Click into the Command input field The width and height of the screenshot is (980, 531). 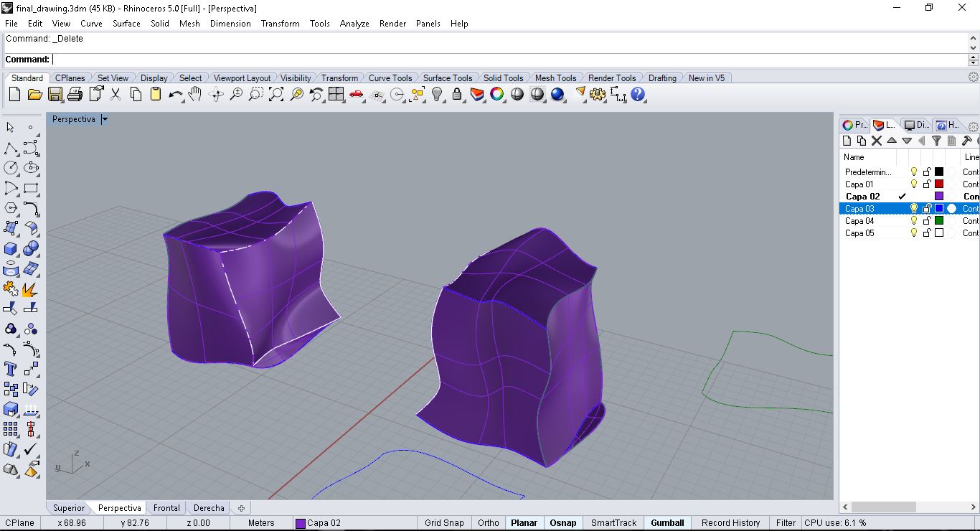click(509, 60)
